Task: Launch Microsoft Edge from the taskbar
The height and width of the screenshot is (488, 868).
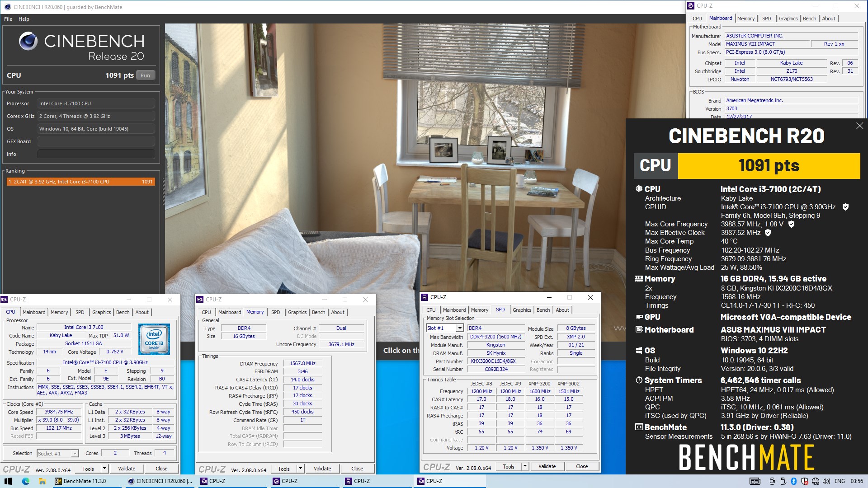Action: click(25, 481)
